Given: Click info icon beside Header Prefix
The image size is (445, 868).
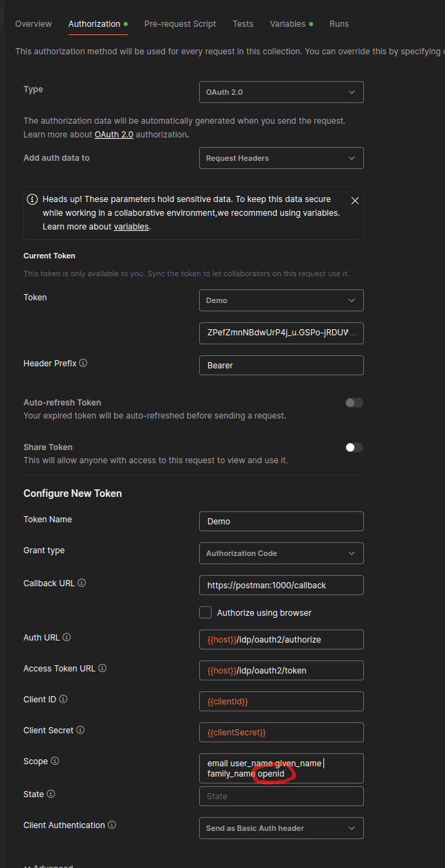Looking at the screenshot, I should (83, 363).
